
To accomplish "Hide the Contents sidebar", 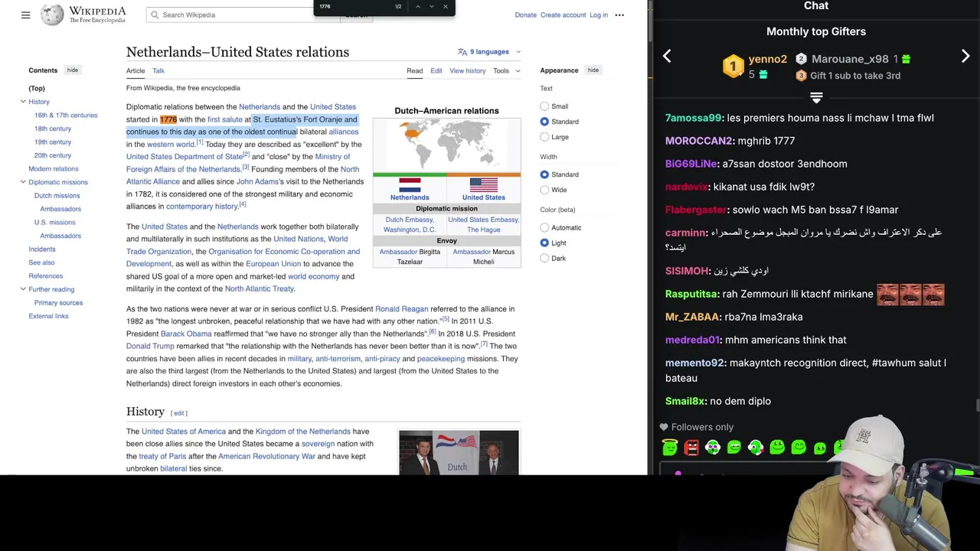I will 72,70.
